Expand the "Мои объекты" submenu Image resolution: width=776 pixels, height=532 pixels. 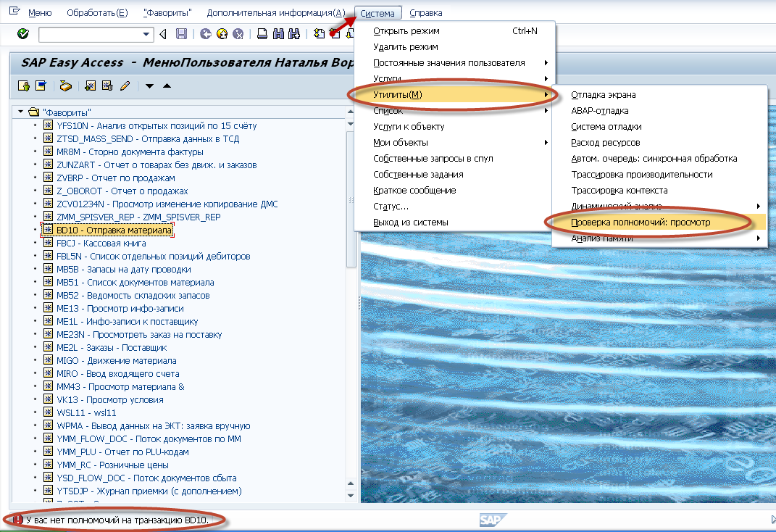pos(546,143)
